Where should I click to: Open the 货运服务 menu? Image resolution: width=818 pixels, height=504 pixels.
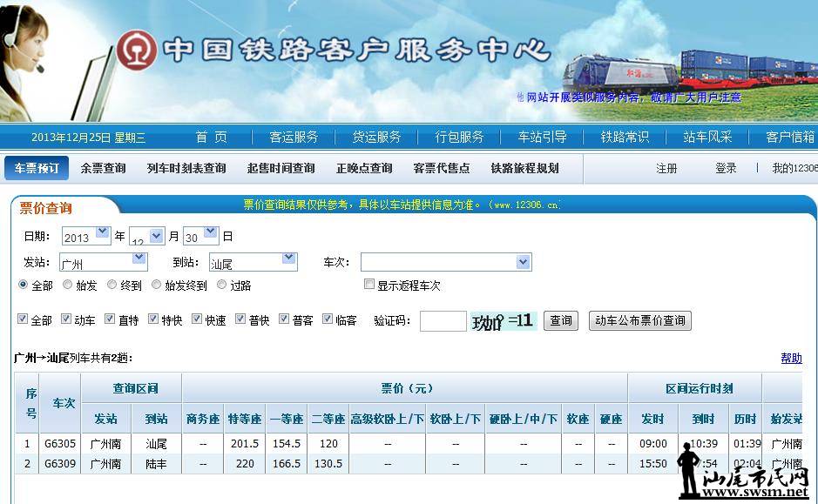click(376, 137)
